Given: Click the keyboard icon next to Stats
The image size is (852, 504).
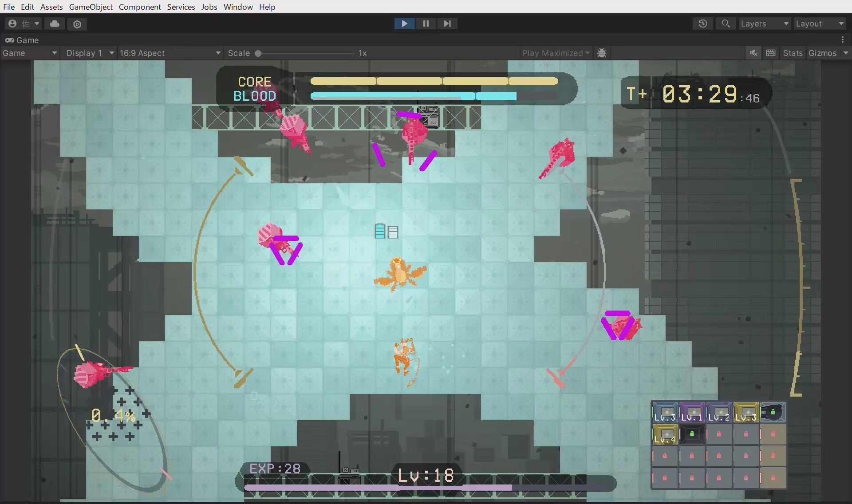Looking at the screenshot, I should (771, 53).
